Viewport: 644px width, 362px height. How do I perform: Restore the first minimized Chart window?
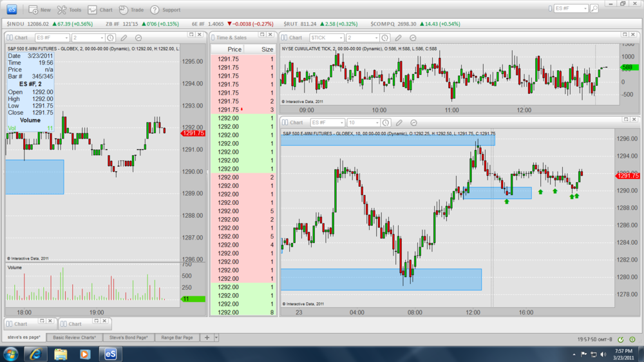(42, 321)
